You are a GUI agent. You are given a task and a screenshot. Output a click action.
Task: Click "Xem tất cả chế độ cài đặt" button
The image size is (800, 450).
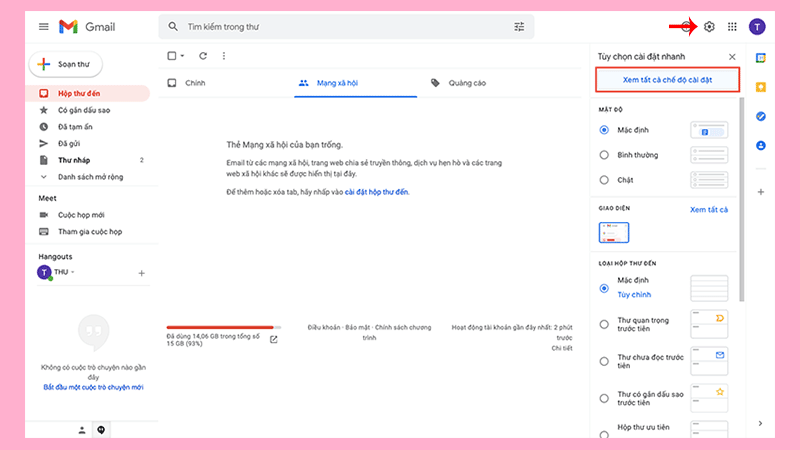click(667, 78)
